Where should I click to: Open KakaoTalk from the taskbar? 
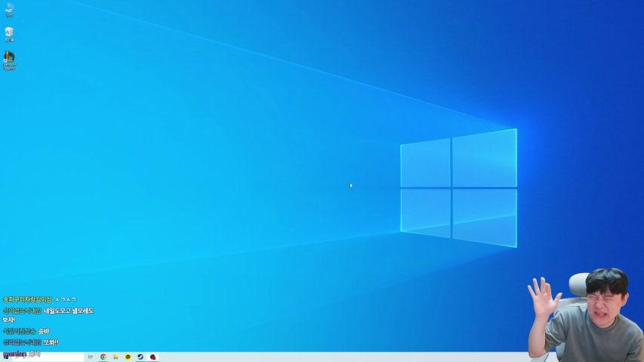[128, 357]
